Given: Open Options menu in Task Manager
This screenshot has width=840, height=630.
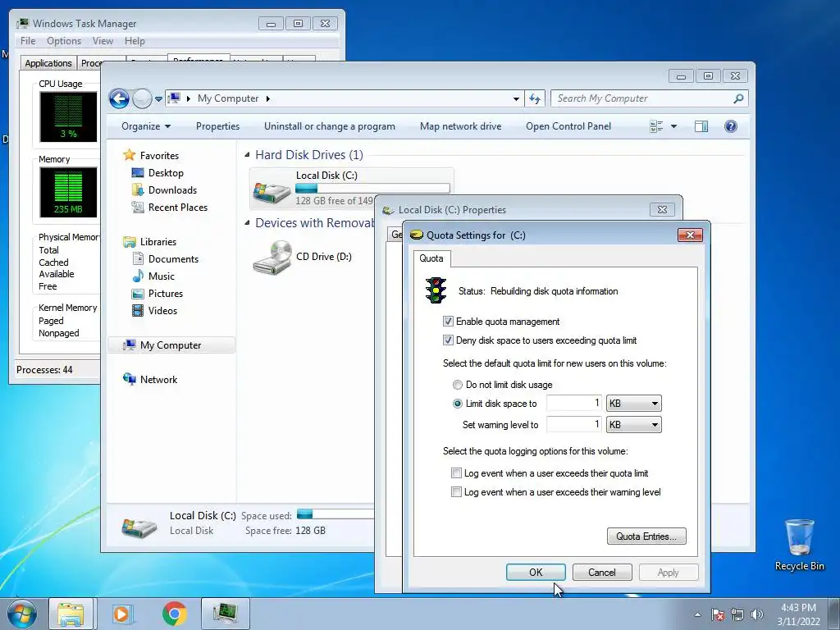Looking at the screenshot, I should (x=64, y=41).
